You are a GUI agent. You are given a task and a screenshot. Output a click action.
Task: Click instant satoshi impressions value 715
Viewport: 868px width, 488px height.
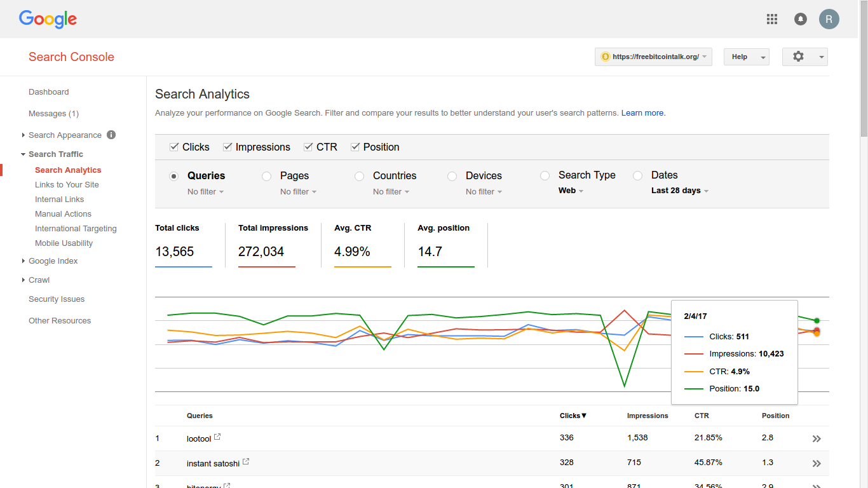point(634,463)
